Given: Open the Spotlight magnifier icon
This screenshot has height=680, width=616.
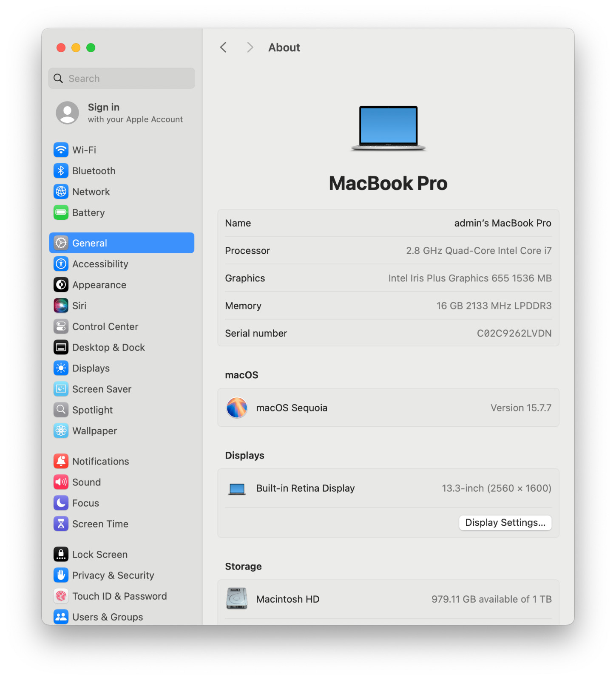Looking at the screenshot, I should [x=61, y=409].
